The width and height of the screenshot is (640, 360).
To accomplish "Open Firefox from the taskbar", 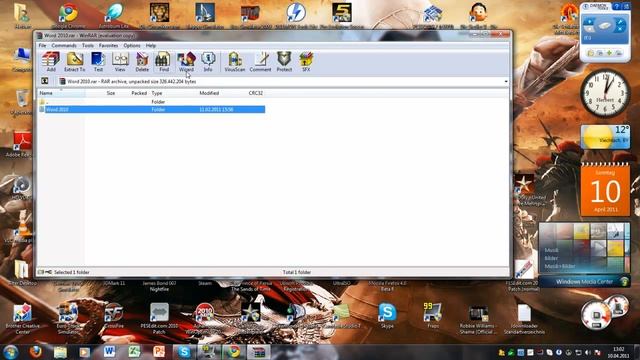I will point(36,351).
